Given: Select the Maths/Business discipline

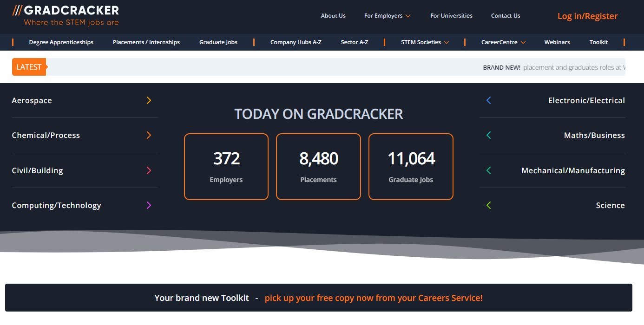Looking at the screenshot, I should pos(594,135).
